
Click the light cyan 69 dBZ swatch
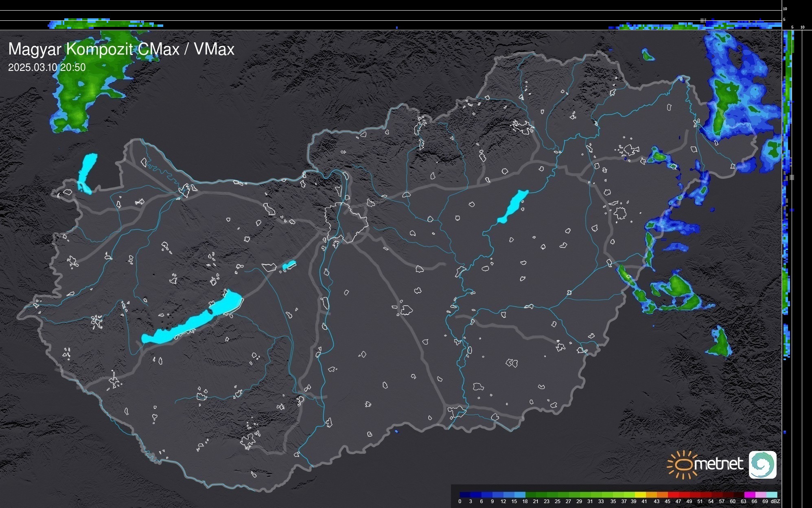(772, 495)
